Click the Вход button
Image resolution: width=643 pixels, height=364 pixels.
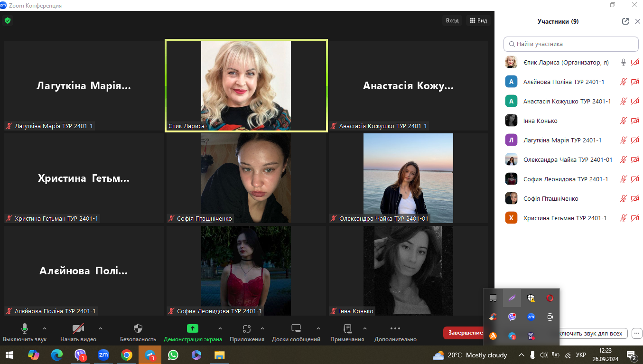452,20
